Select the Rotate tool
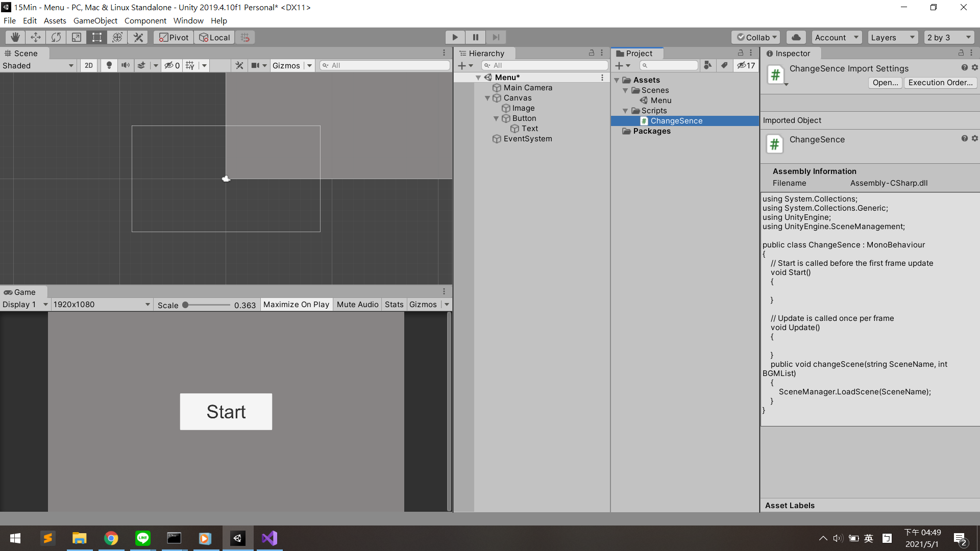Screen dimensions: 980x551 pos(56,37)
